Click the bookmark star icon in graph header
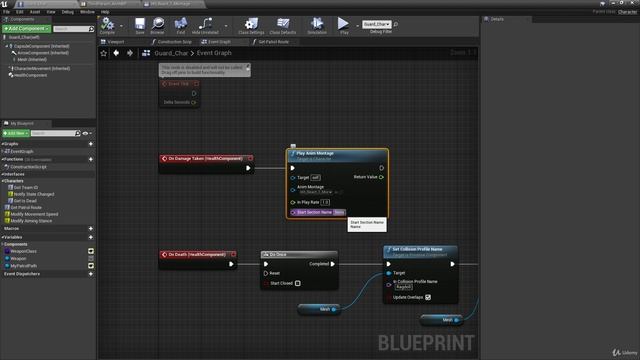Image resolution: width=640 pixels, height=360 pixels. [104, 53]
